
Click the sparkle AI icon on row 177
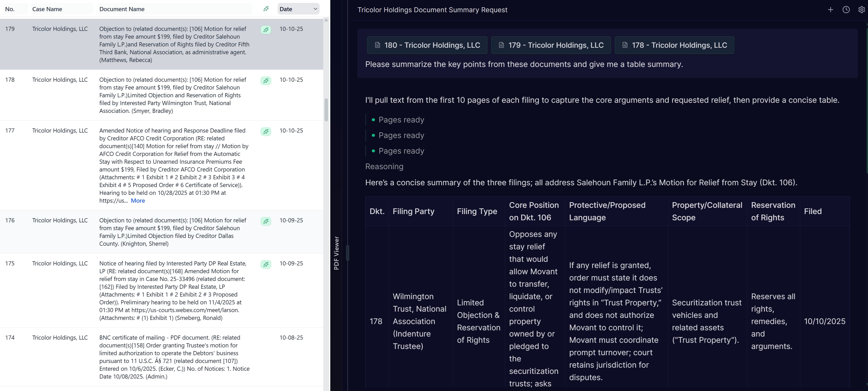(266, 131)
